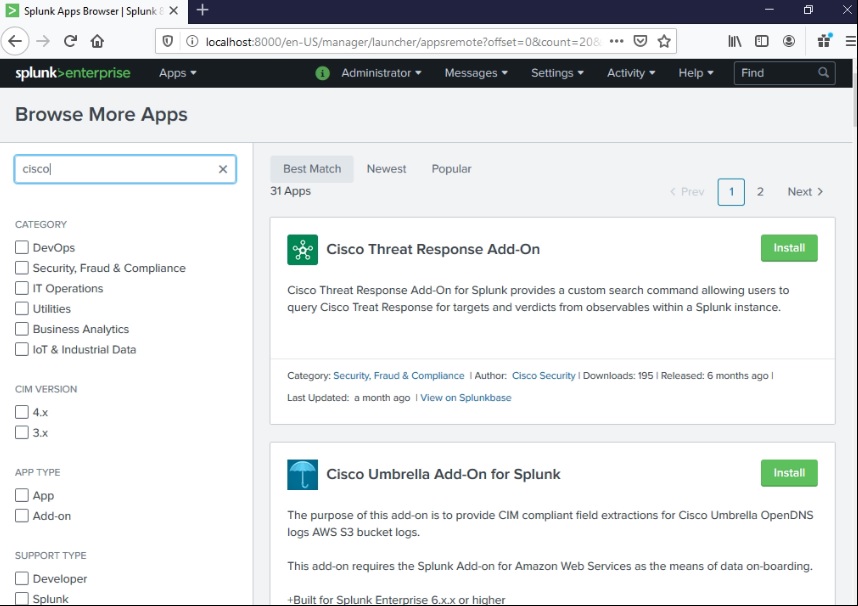Open the Firefox library icon
The image size is (858, 606).
[x=734, y=41]
